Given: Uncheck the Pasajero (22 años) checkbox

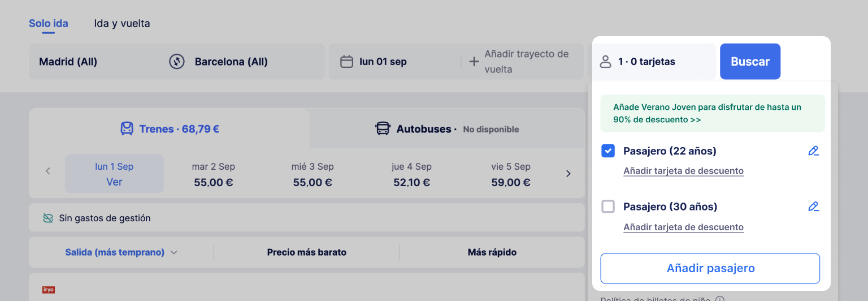Looking at the screenshot, I should (608, 150).
